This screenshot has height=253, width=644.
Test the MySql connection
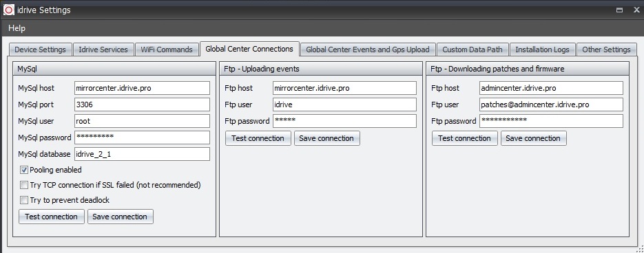pyautogui.click(x=52, y=217)
